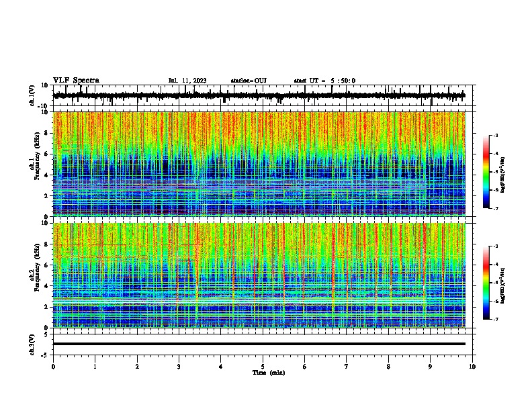Click the "6" minute tick on the time axis
Viewport: 532px width, 411px height.
pyautogui.click(x=304, y=367)
